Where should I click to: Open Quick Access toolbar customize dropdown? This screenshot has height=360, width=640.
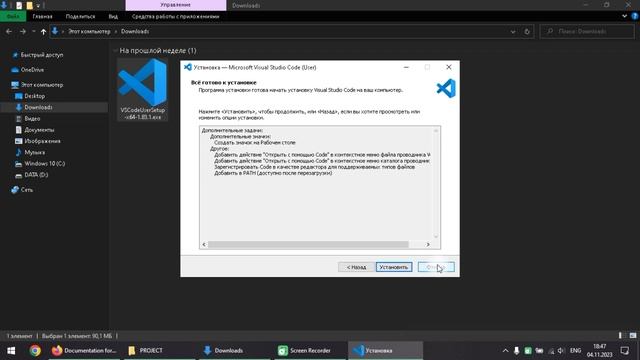(38, 5)
